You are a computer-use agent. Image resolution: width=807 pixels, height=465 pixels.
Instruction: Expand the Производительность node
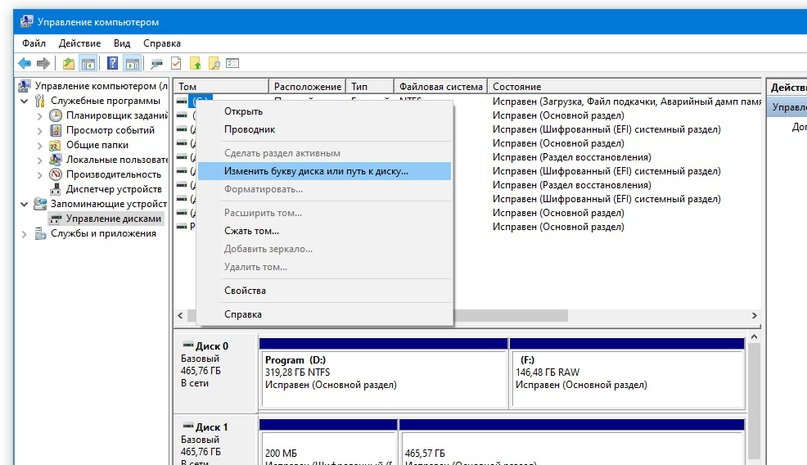coord(40,175)
